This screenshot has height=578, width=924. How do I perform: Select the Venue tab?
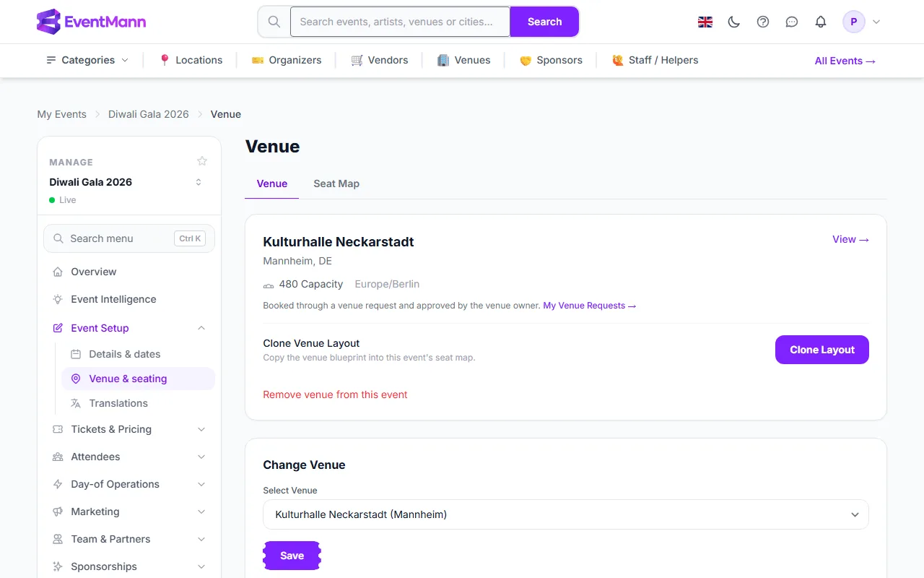[x=272, y=184]
